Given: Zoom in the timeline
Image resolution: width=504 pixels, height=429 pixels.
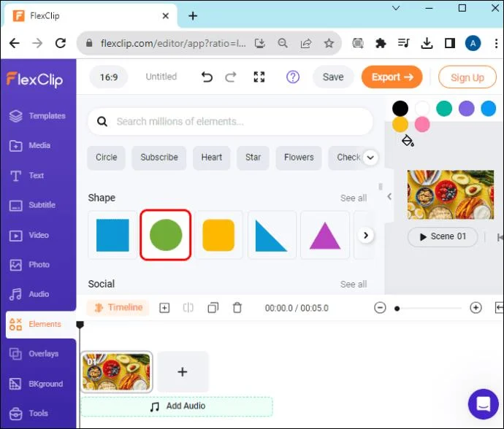Looking at the screenshot, I should click(x=476, y=308).
